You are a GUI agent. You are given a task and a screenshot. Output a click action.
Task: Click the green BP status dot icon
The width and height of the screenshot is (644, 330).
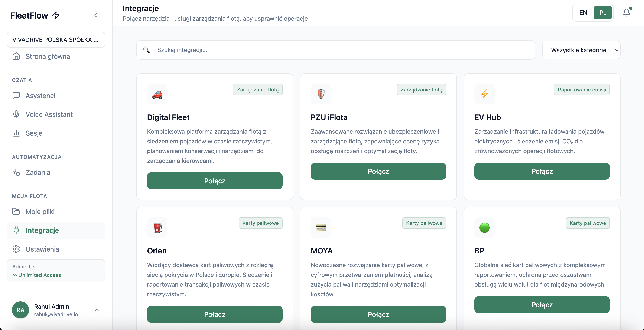[485, 227]
